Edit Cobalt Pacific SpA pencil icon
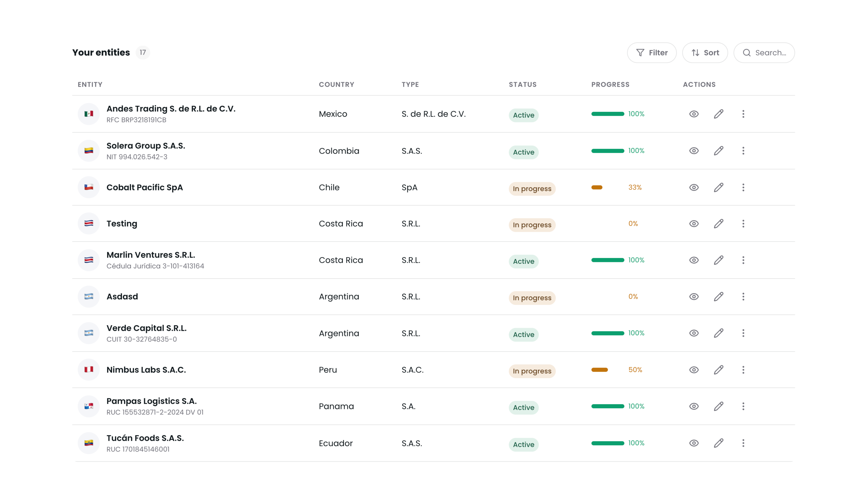 [718, 187]
